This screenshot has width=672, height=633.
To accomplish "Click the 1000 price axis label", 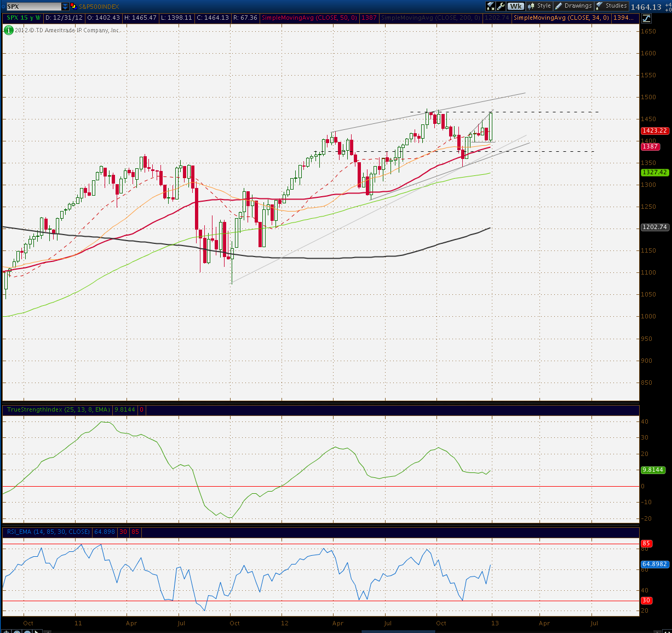I will coord(648,316).
